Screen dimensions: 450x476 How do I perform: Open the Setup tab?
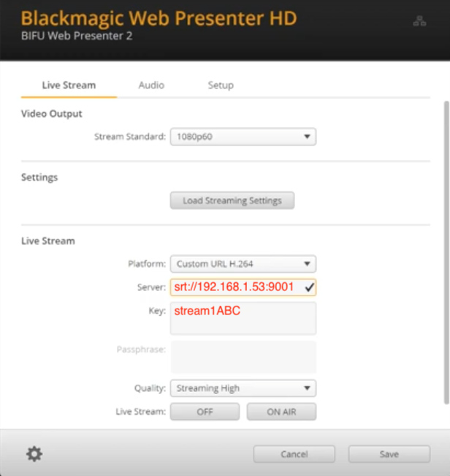click(221, 86)
